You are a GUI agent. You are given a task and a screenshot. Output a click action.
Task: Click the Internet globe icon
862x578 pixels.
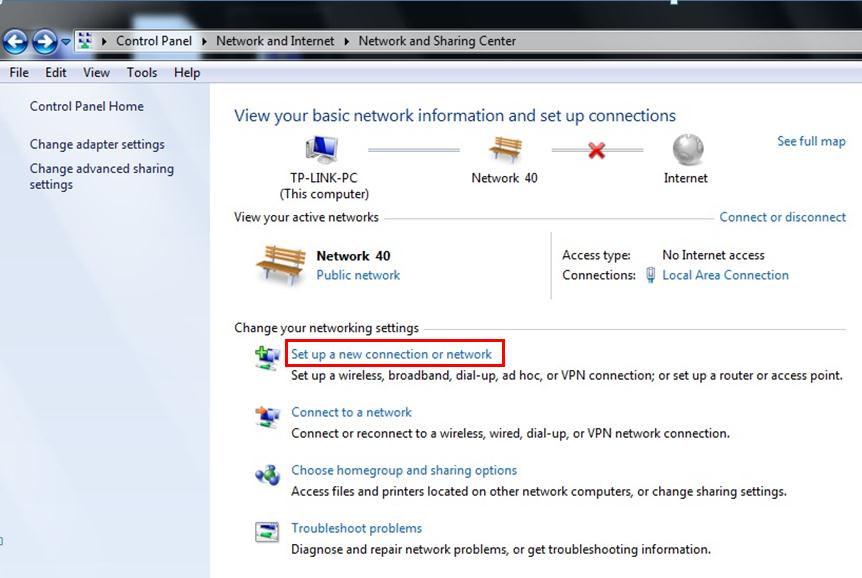(687, 150)
